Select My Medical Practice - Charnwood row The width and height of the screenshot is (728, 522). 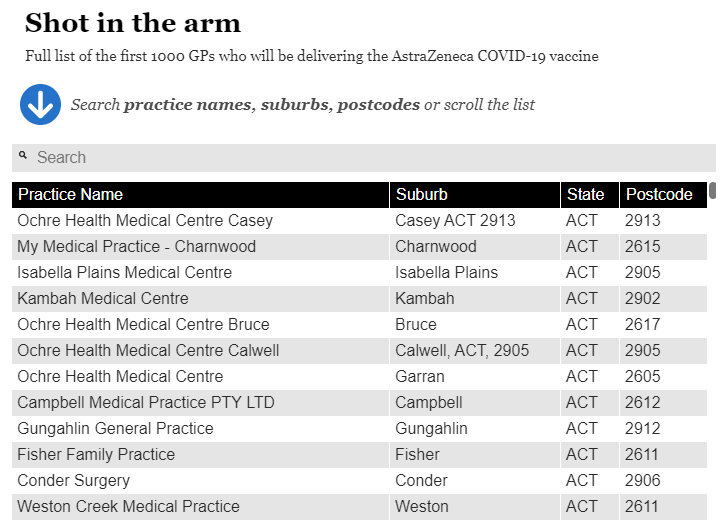[x=359, y=247]
